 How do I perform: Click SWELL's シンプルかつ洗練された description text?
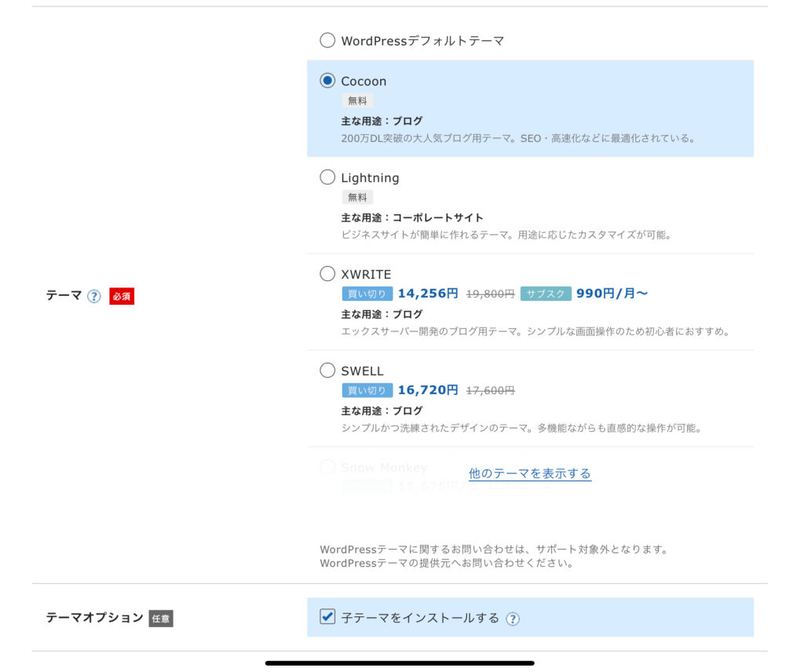pyautogui.click(x=521, y=428)
